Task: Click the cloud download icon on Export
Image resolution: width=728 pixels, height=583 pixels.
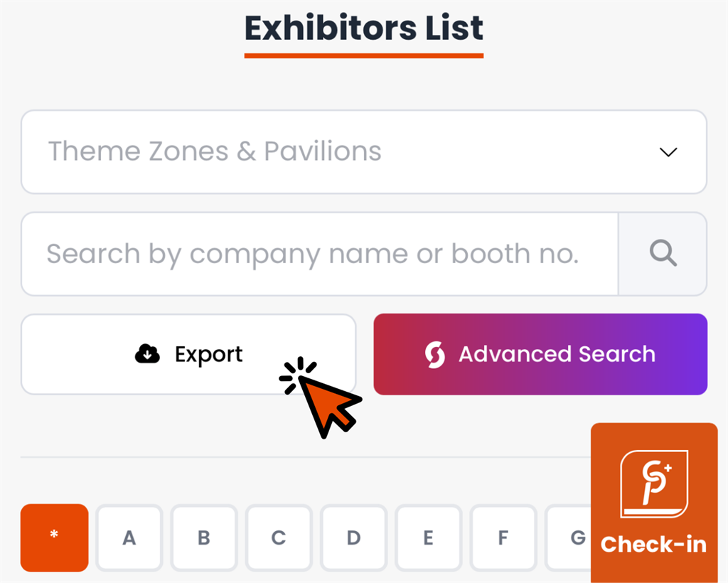Action: pyautogui.click(x=147, y=354)
